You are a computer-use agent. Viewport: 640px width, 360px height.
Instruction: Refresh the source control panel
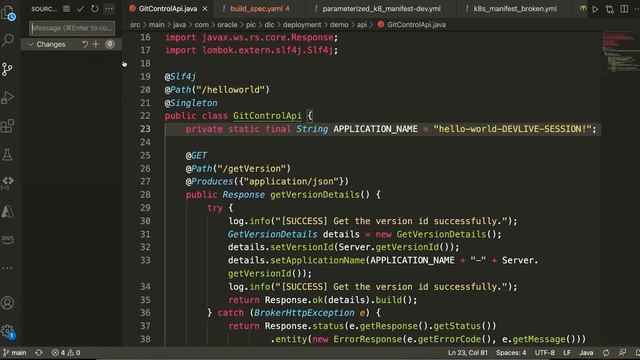(95, 9)
